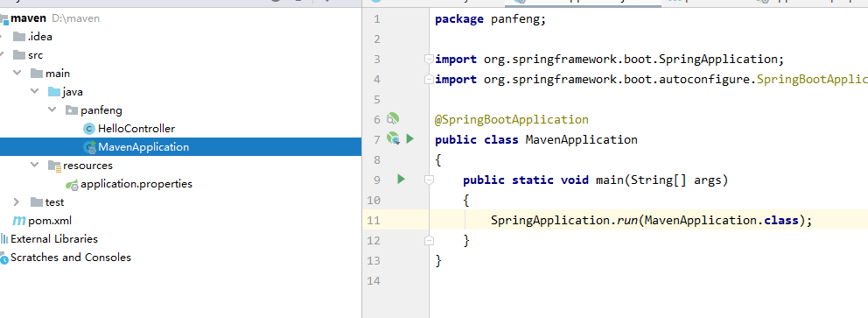Click SpringApplication in line 3 import
This screenshot has width=868, height=318.
(718, 59)
